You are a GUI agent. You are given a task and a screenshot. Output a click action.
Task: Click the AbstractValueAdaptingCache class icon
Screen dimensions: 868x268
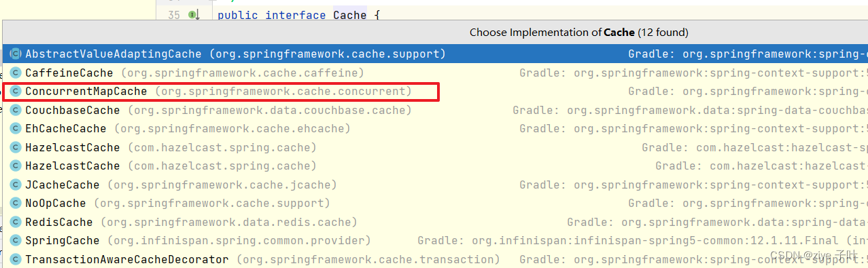[x=16, y=54]
